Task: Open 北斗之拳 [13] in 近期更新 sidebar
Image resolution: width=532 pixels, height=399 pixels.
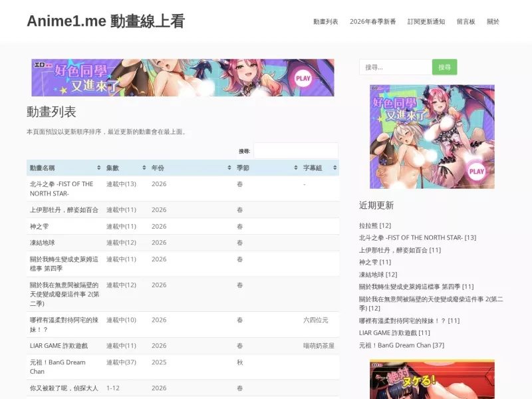Action: (x=418, y=238)
